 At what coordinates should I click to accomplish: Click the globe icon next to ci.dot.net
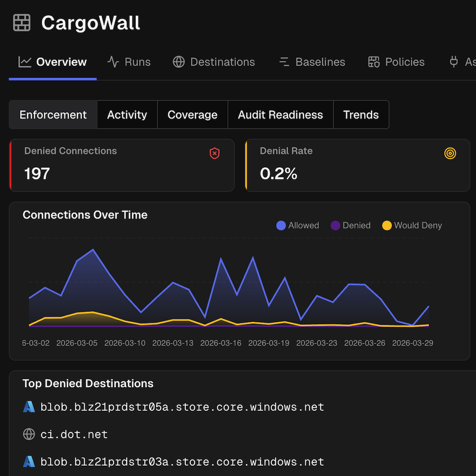[29, 434]
